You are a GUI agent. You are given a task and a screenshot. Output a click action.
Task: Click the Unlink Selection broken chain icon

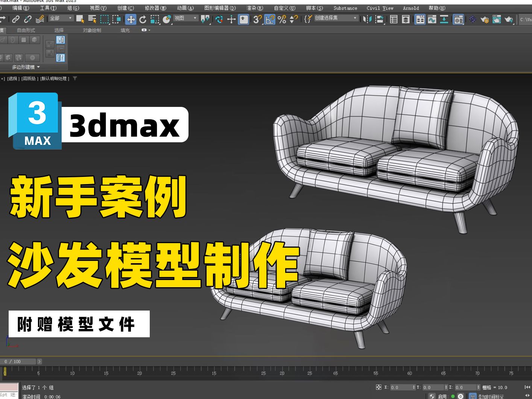(x=28, y=19)
